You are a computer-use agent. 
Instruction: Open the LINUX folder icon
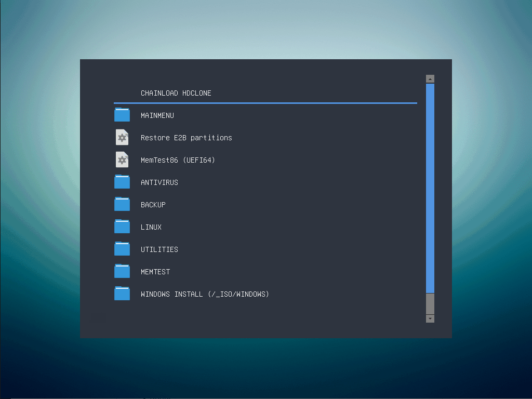[122, 227]
